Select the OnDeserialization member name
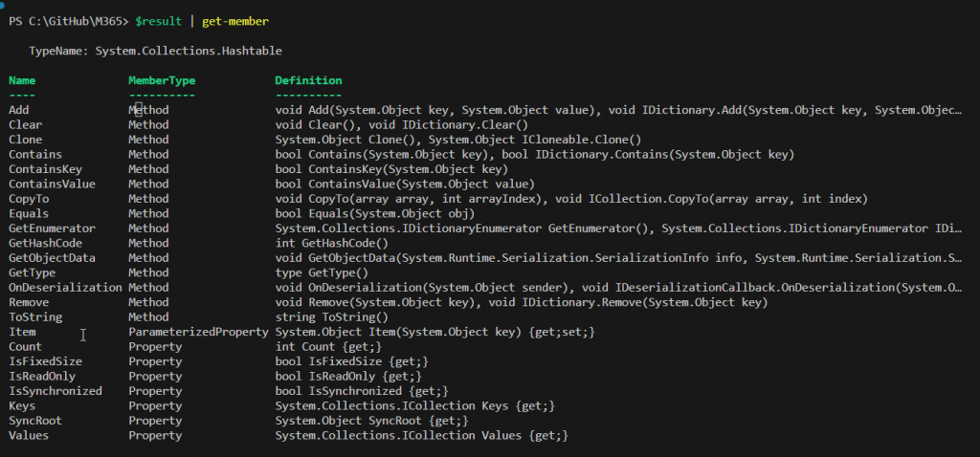The image size is (980, 457). tap(65, 288)
